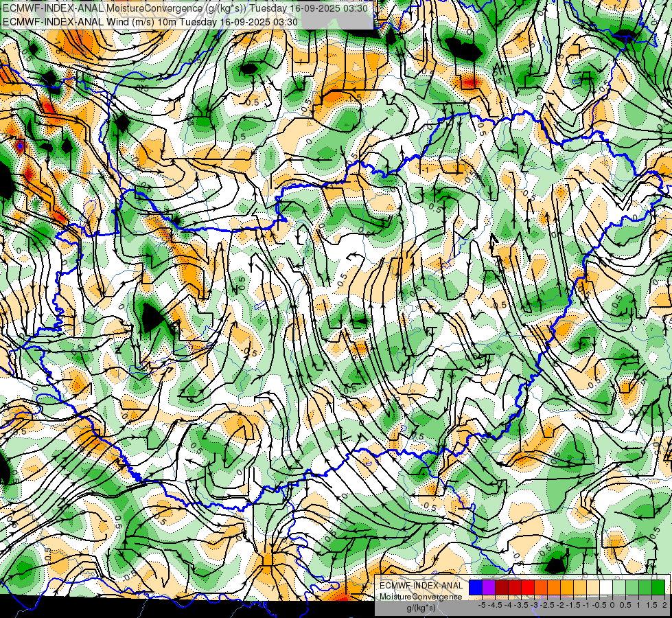Click the Wind (m/s) 10m title line
This screenshot has width=672, height=618.
point(150,21)
